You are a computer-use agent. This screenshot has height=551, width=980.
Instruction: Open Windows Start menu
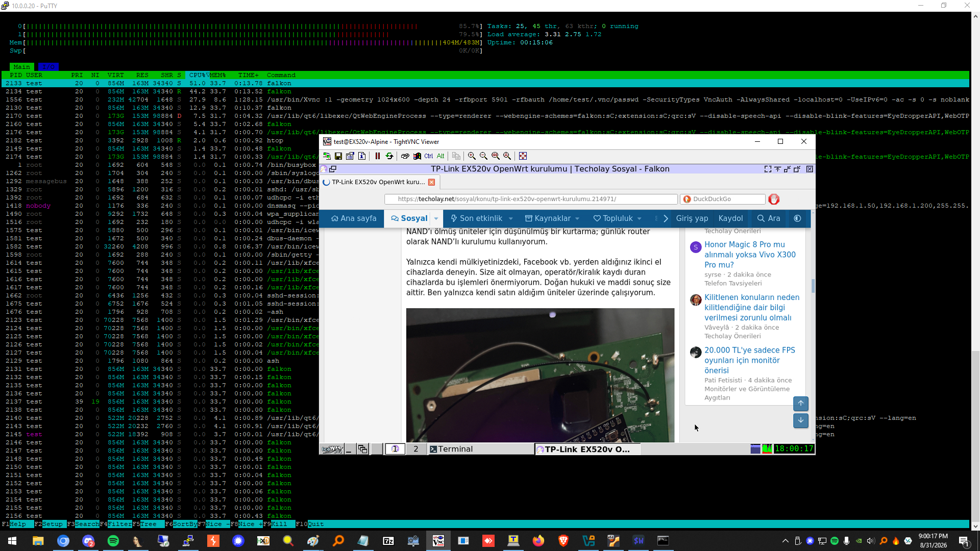point(12,541)
